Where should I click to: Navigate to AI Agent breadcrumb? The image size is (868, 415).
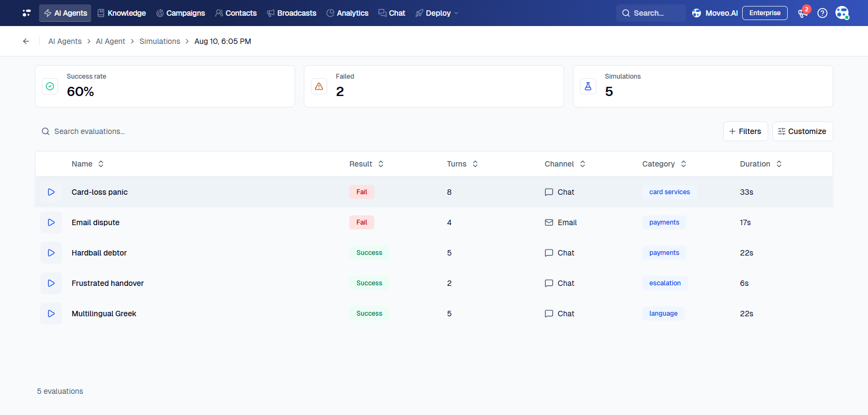[x=111, y=41]
